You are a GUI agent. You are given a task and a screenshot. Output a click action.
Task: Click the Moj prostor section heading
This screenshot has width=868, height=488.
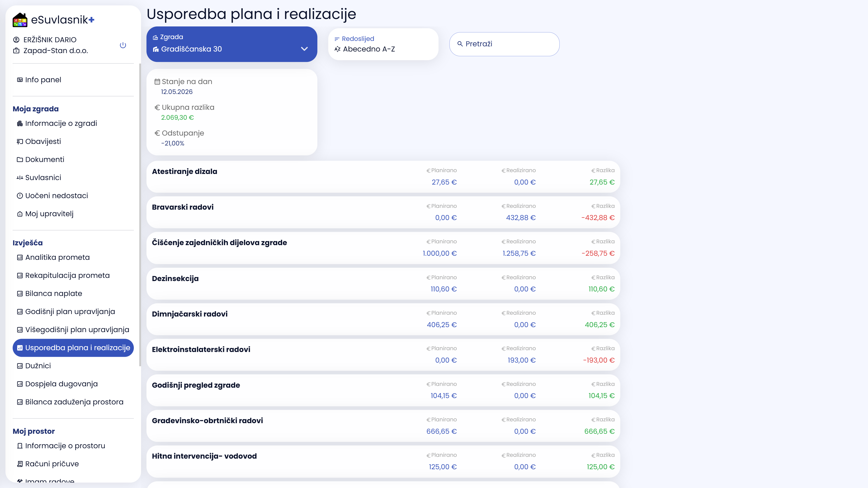tap(34, 432)
